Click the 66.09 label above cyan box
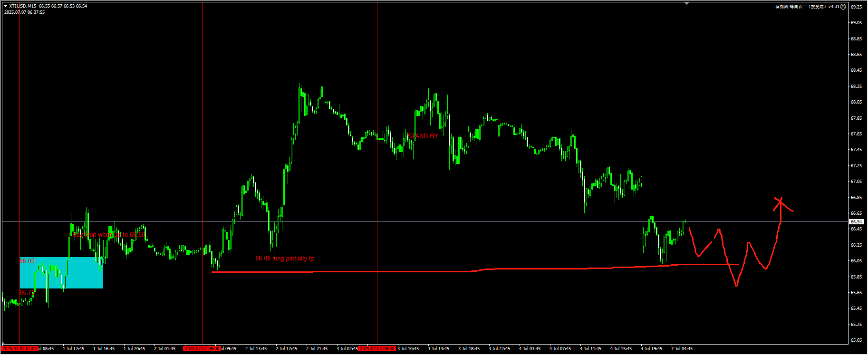The height and width of the screenshot is (355, 868). [x=27, y=261]
